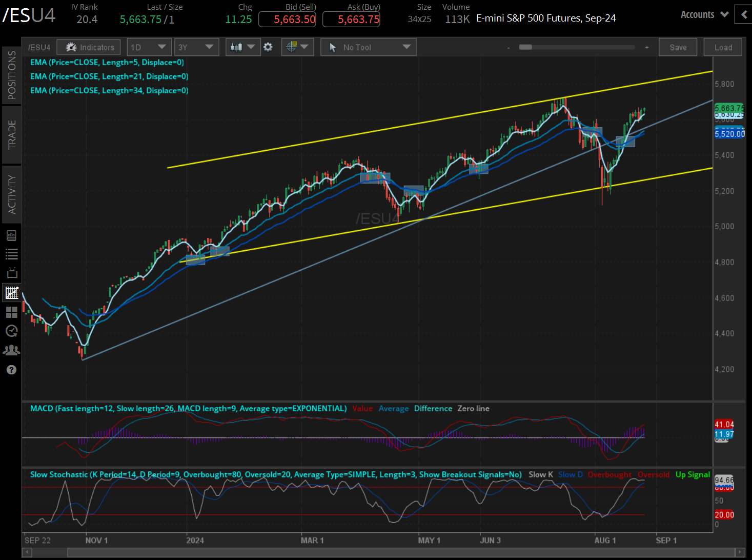
Task: Open the 1D timeframe dropdown
Action: 149,47
